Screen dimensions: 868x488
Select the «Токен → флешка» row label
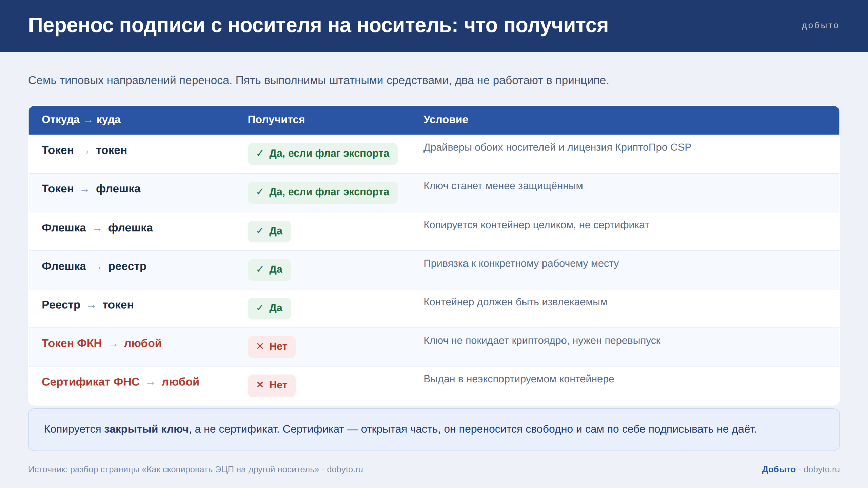pos(91,189)
